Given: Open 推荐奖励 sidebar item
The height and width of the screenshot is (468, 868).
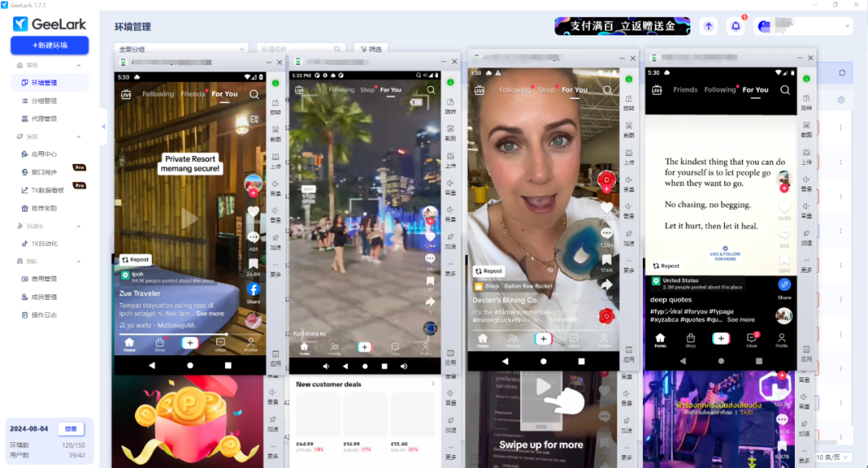Looking at the screenshot, I should pyautogui.click(x=43, y=208).
